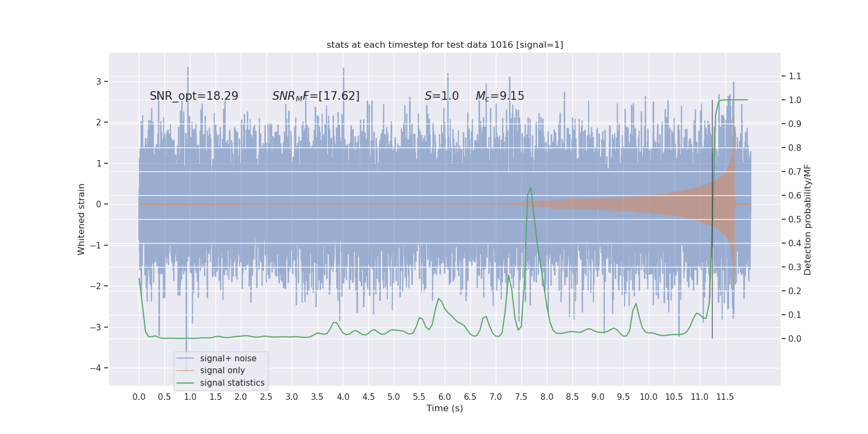Click the blue legend line swatch
Image resolution: width=868 pixels, height=434 pixels.
pos(186,359)
